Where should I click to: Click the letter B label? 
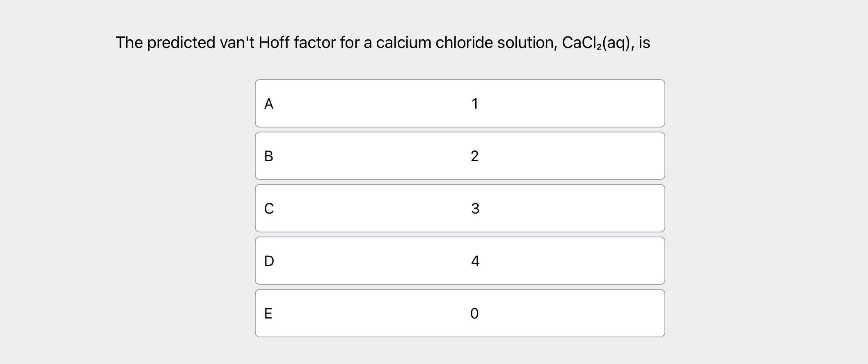[269, 156]
